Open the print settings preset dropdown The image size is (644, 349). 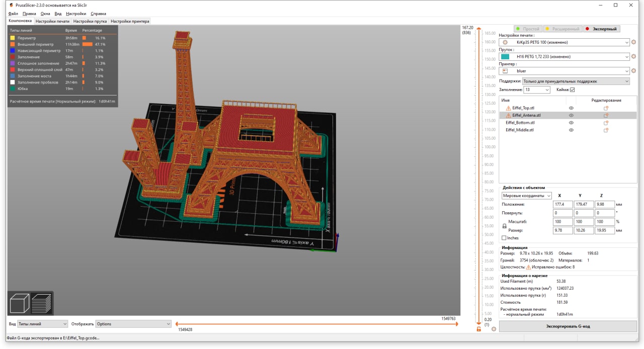(565, 43)
